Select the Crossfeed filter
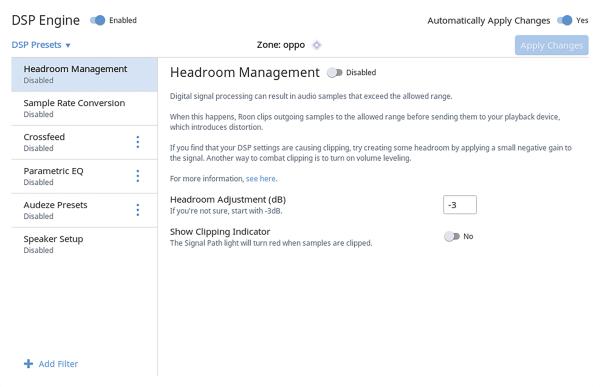Viewport: 600px width, 387px height. (84, 142)
